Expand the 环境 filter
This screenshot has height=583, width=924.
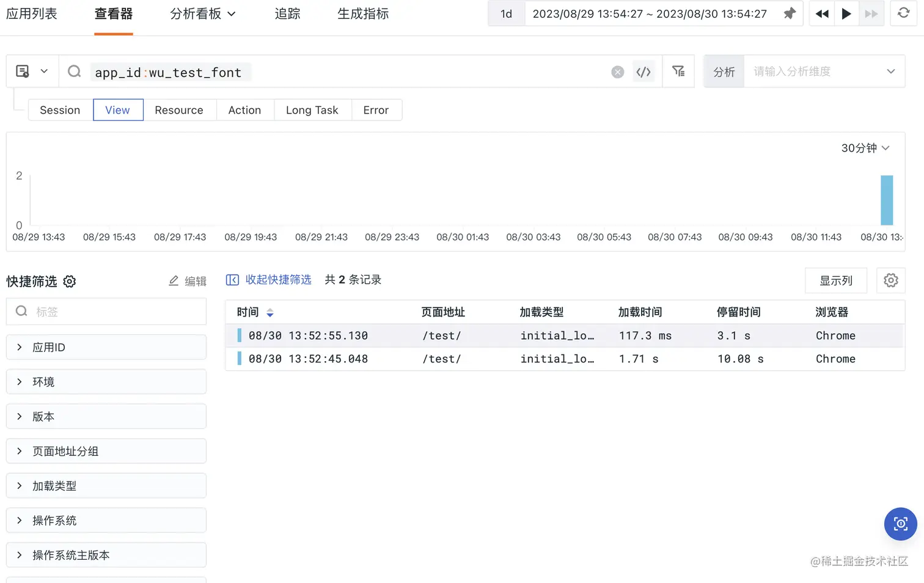coord(106,382)
